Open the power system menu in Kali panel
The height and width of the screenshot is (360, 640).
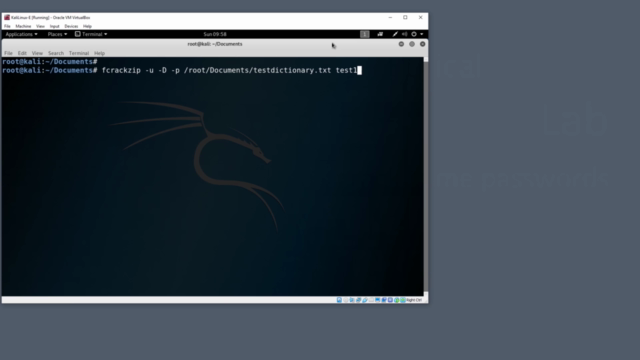[x=414, y=34]
